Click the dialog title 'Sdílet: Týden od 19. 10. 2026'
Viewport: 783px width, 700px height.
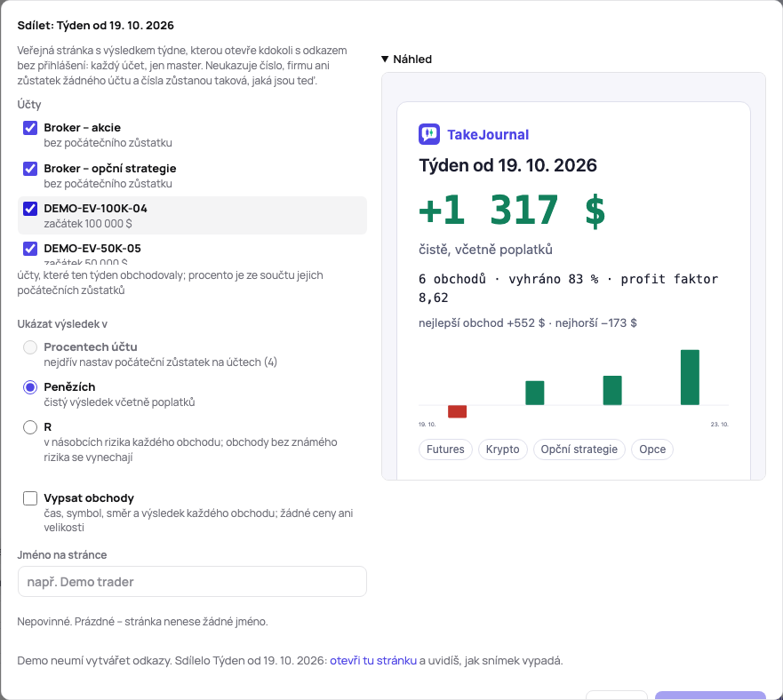(x=96, y=26)
